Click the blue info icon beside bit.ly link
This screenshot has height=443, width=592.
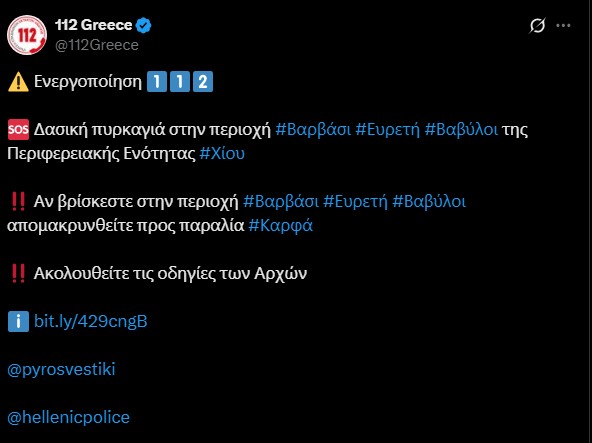coord(18,321)
